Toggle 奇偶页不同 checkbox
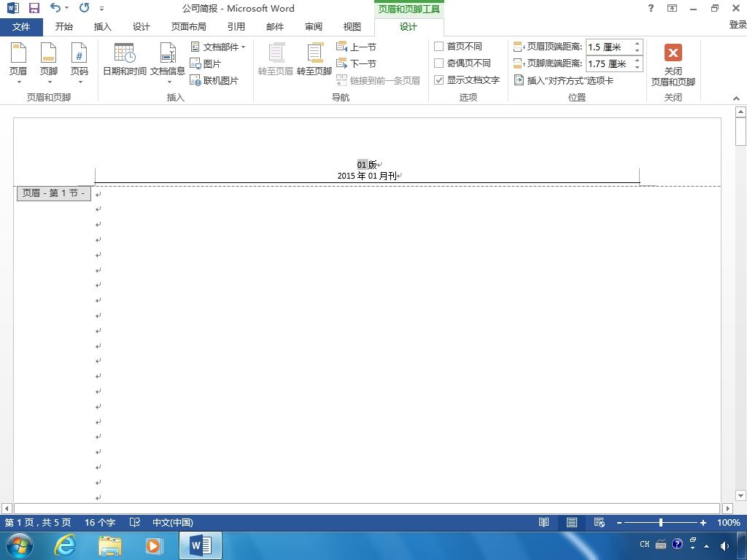The height and width of the screenshot is (560, 747). pyautogui.click(x=438, y=63)
